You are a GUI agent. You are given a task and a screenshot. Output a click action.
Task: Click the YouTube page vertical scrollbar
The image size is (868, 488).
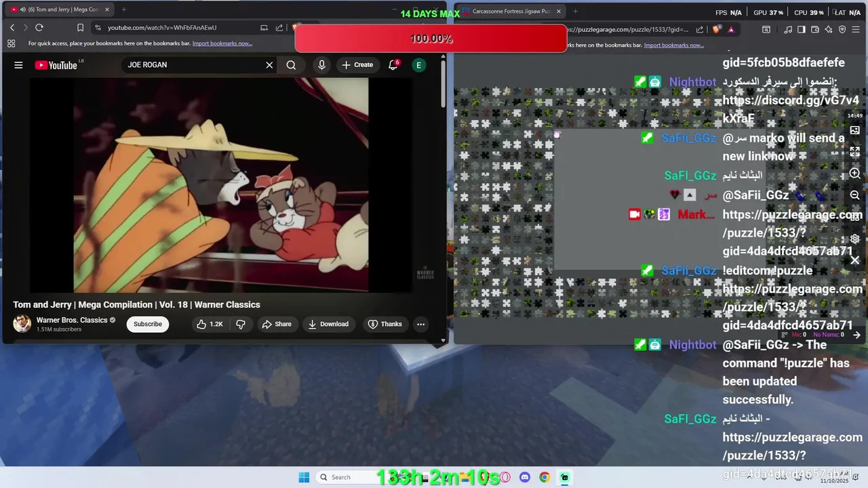[443, 85]
